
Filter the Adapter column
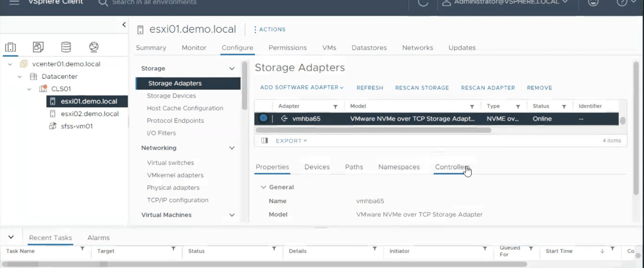tap(335, 107)
